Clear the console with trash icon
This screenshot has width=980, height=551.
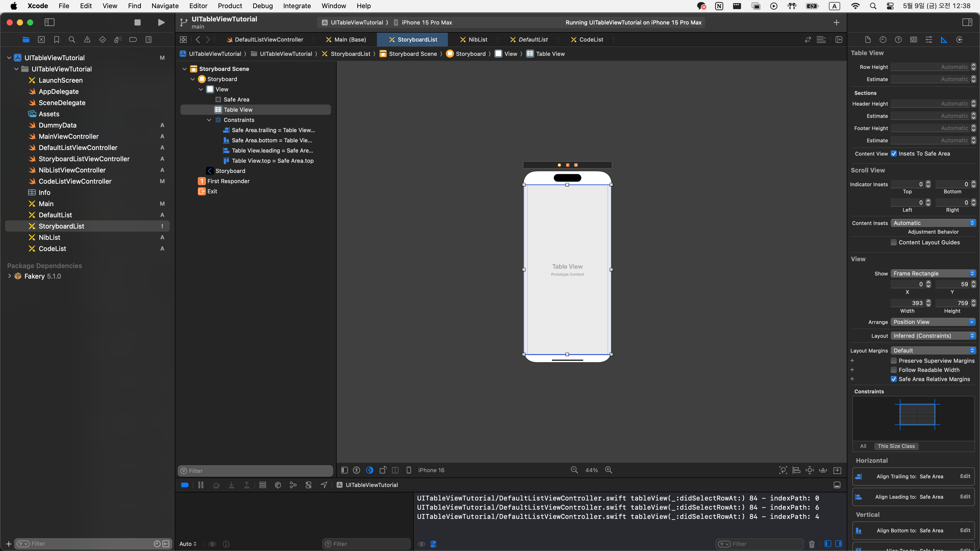pyautogui.click(x=812, y=544)
